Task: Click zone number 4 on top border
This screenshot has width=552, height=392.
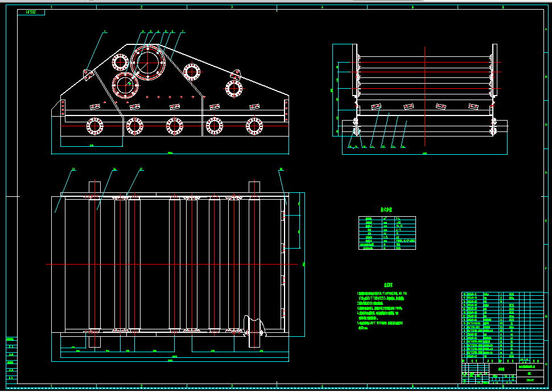Action: tap(322, 7)
